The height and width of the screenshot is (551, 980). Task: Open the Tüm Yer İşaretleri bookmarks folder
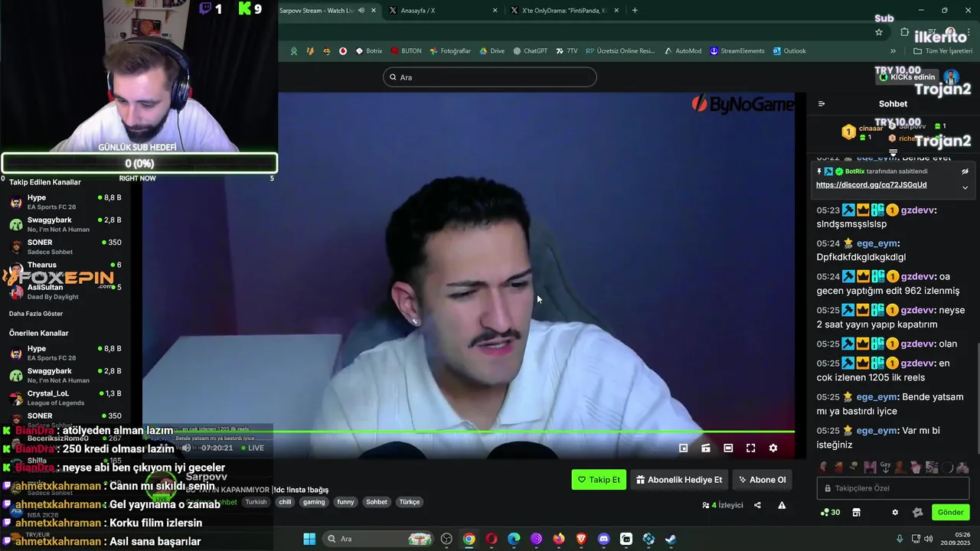pyautogui.click(x=943, y=51)
